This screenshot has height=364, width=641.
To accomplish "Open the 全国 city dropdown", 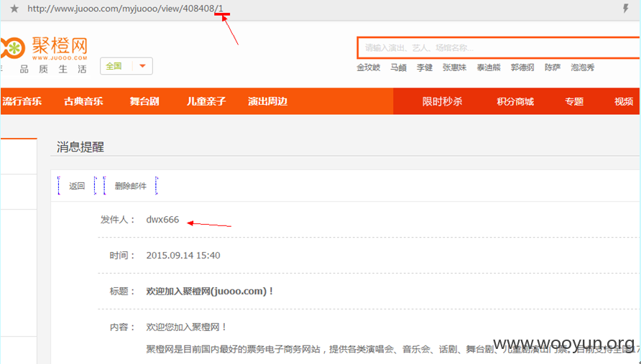I will [x=126, y=66].
